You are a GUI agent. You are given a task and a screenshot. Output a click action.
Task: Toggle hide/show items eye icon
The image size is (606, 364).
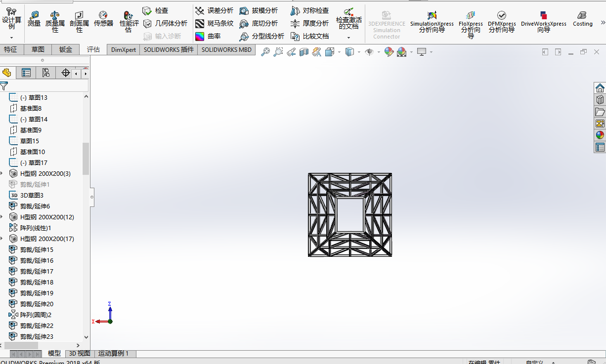[x=369, y=52]
